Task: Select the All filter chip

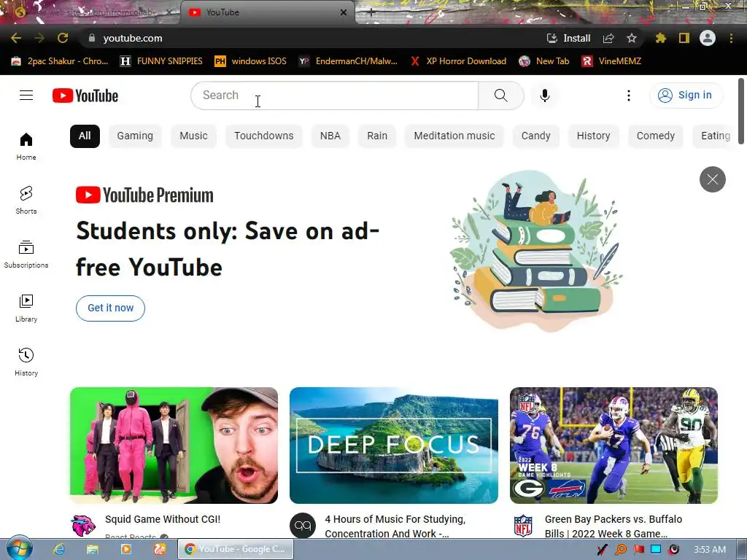Action: pos(85,136)
